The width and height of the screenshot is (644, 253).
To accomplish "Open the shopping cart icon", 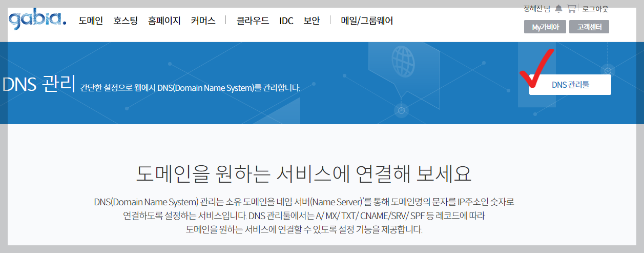I will (x=572, y=9).
